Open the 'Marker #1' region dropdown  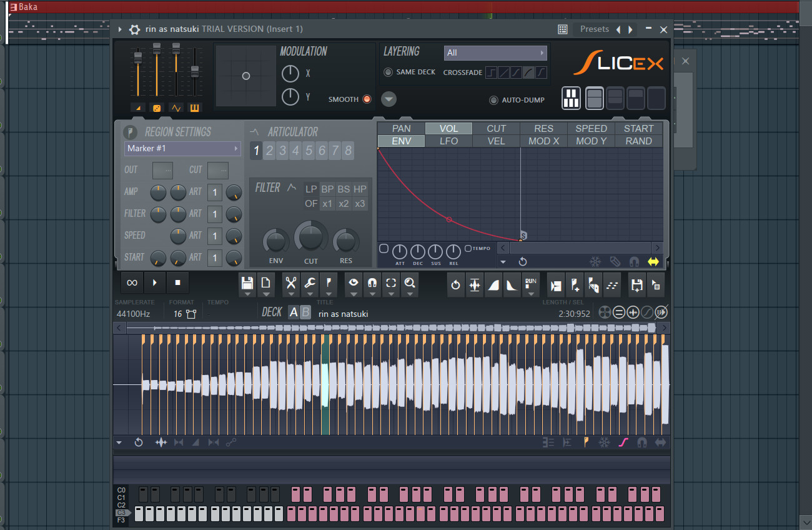[x=182, y=148]
